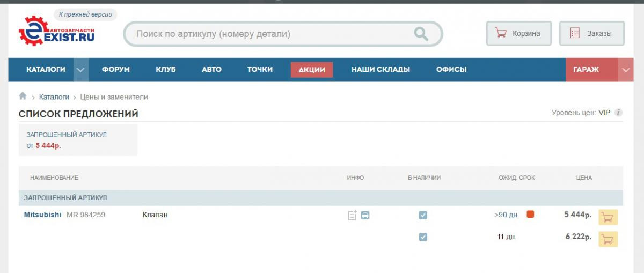The image size is (644, 273).
Task: Open the Каталоги menu item
Action: click(46, 69)
